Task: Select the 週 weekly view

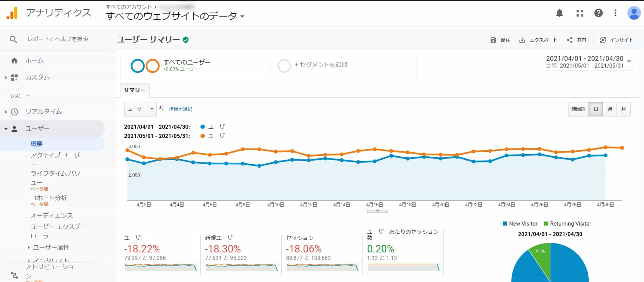Action: pos(610,109)
